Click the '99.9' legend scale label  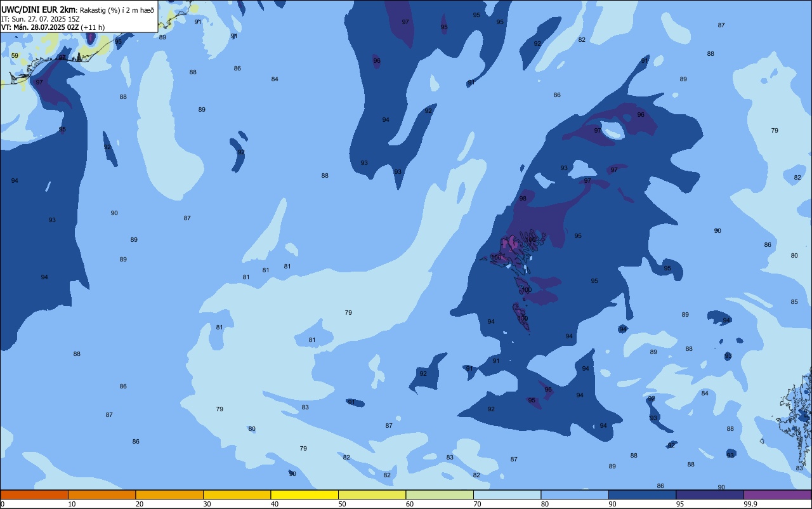(x=751, y=504)
